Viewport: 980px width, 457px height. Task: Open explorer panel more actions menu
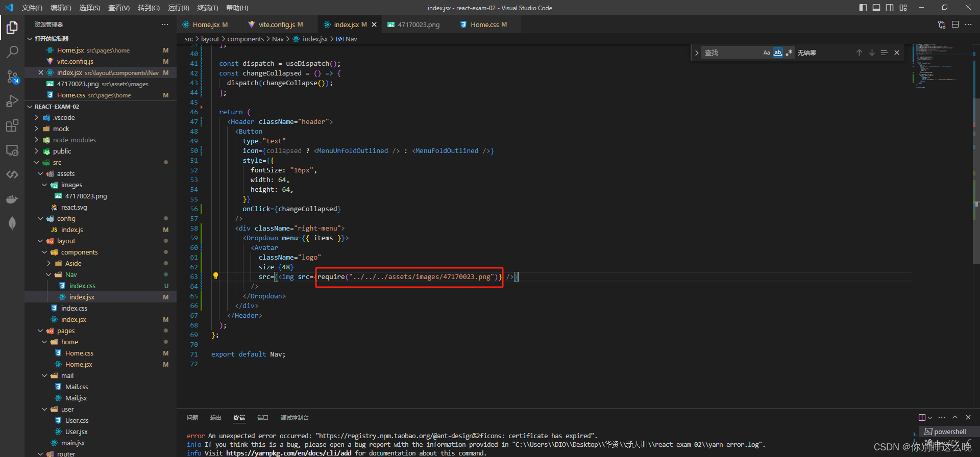[165, 24]
